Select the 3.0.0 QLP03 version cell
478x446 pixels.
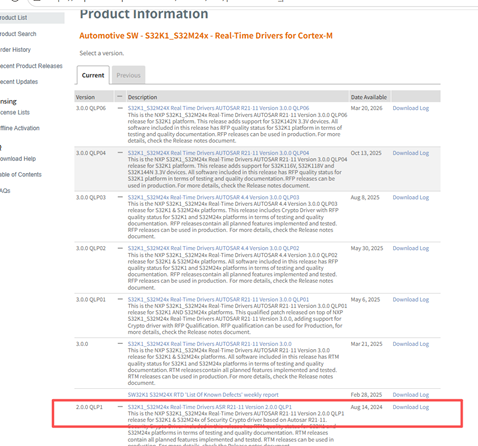(x=91, y=197)
